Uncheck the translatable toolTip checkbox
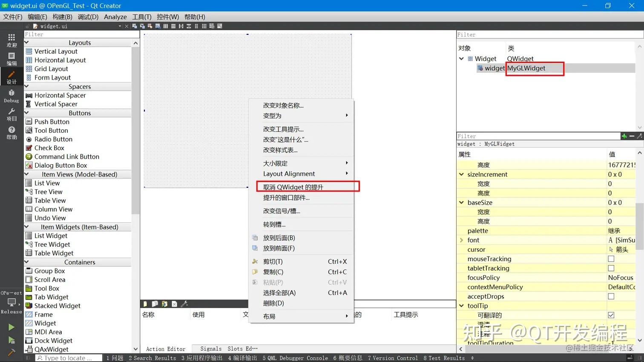 [611, 315]
